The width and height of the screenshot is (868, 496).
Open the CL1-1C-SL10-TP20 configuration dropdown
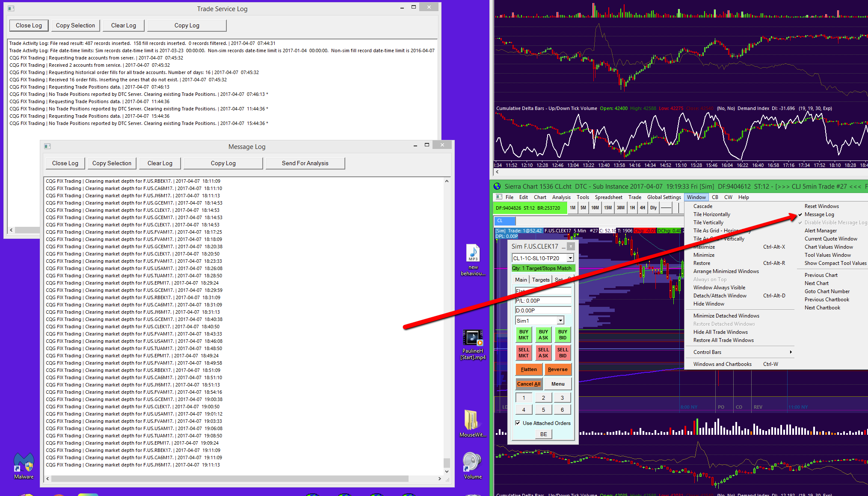(x=570, y=258)
